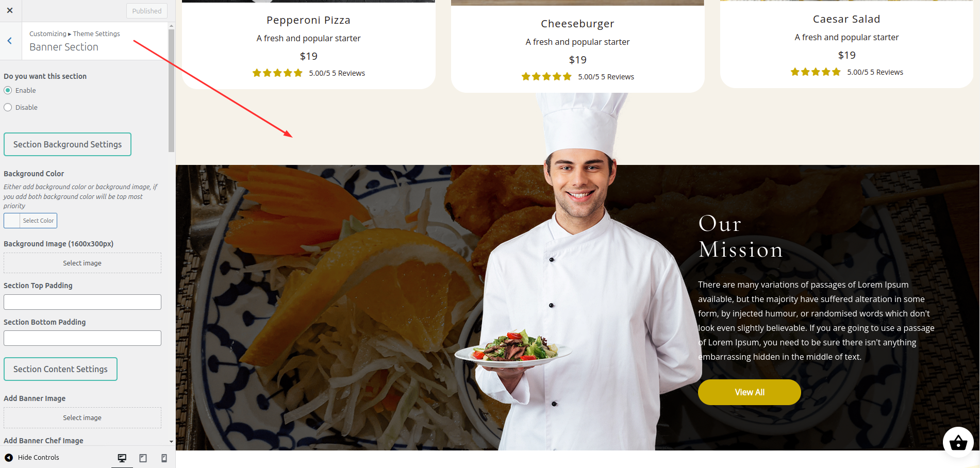This screenshot has height=468, width=980.
Task: Go back using the left chevron arrow
Action: click(10, 41)
